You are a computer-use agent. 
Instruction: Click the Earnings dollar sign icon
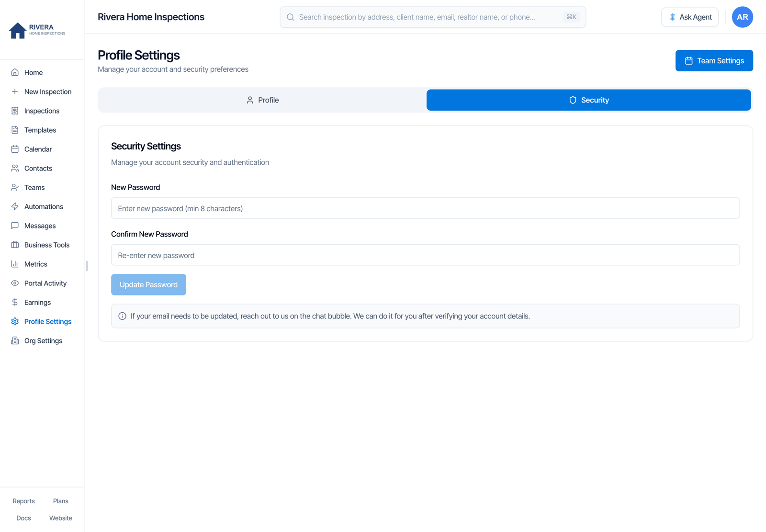tap(15, 302)
